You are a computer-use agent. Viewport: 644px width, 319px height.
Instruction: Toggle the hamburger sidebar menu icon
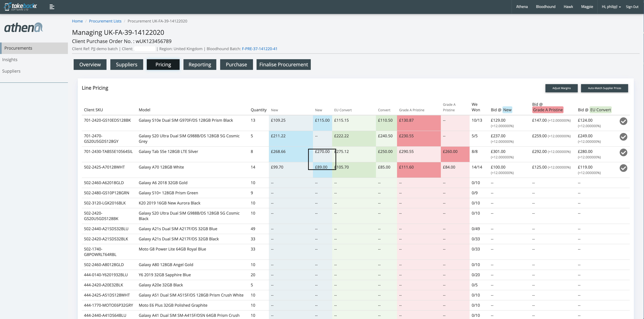tap(52, 7)
